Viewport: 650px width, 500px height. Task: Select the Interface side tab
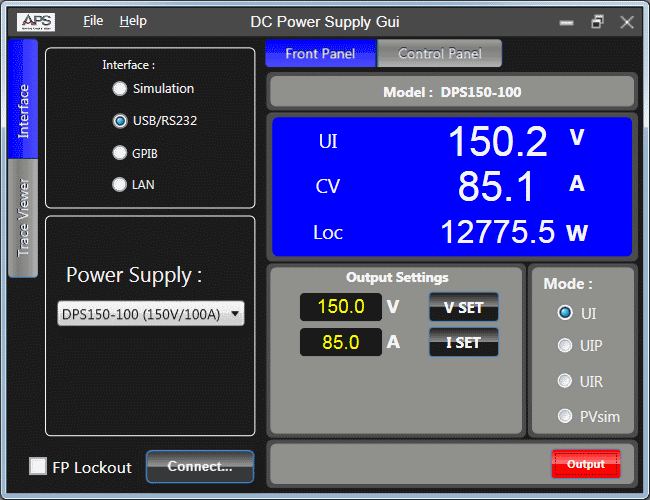(24, 110)
